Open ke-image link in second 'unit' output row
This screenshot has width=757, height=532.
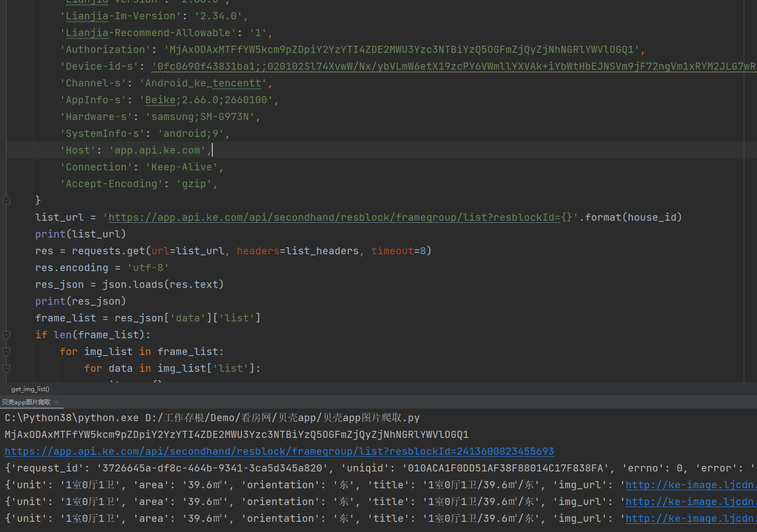691,501
